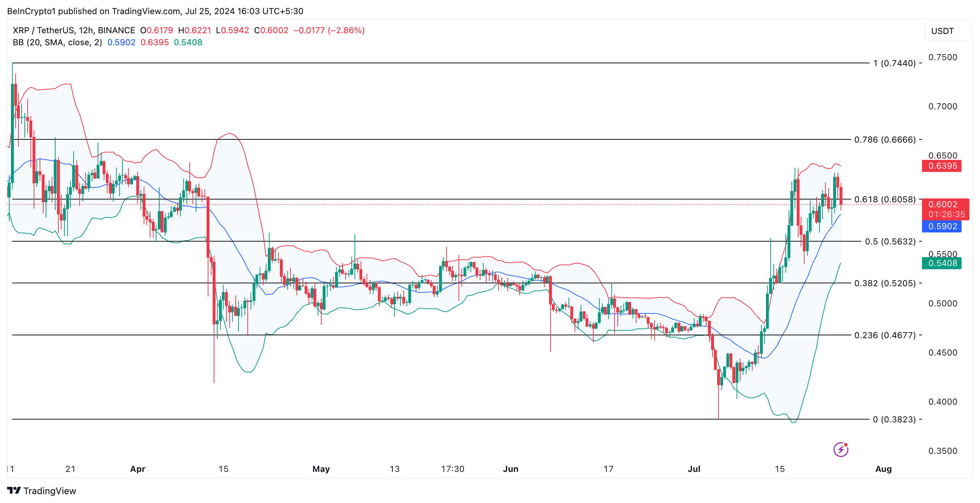
Task: Click the current price 0.6002 countdown label
Action: pos(945,209)
